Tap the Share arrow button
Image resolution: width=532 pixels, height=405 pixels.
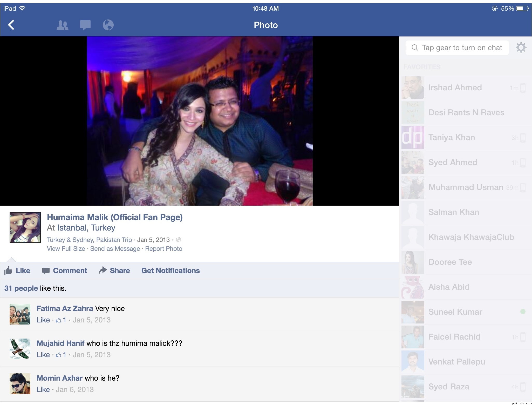(x=114, y=271)
